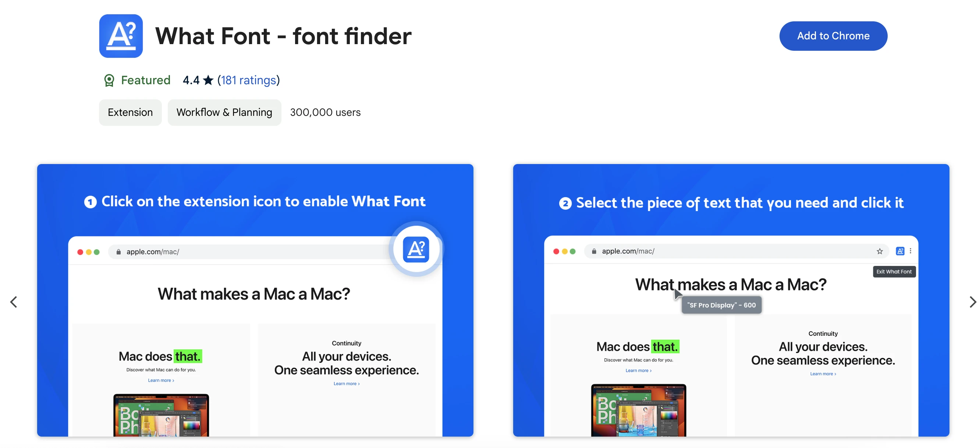Click the bookmark star in second screenshot
Screen dimensions: 980x448
tap(880, 251)
